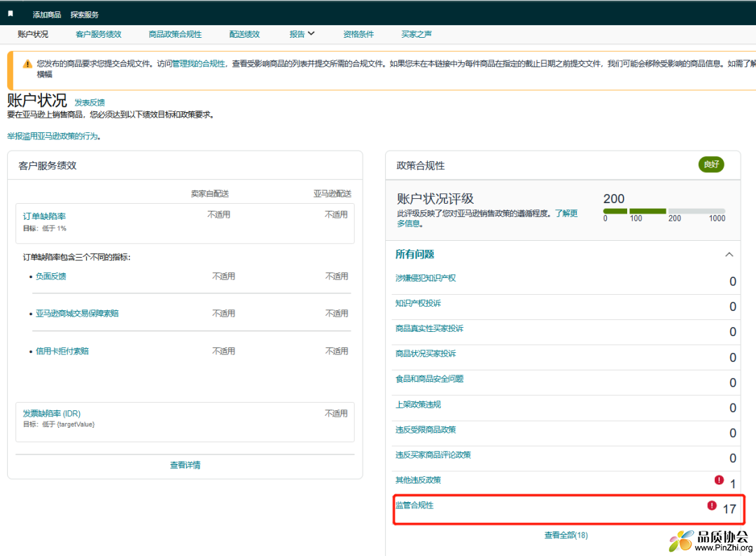Click 了解更多信息 link
This screenshot has height=556, width=756.
point(566,214)
